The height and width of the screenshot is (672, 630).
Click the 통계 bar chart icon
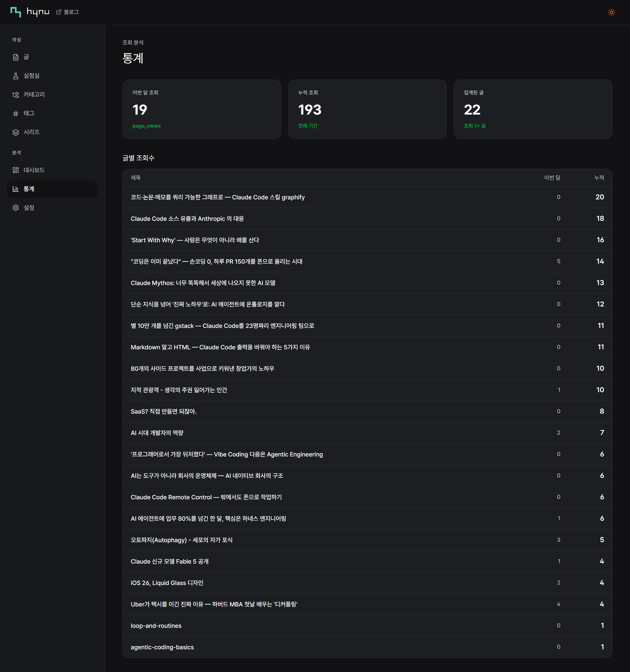16,189
